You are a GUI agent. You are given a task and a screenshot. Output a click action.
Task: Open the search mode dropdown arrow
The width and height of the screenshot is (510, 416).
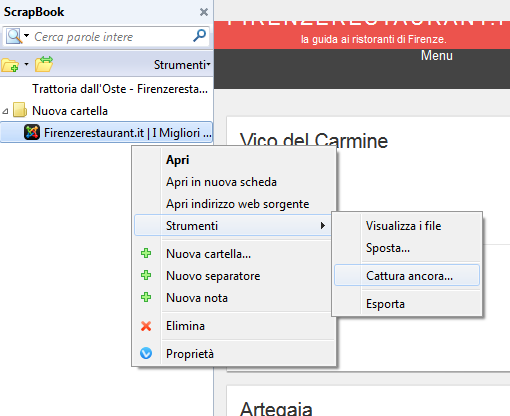[27, 36]
